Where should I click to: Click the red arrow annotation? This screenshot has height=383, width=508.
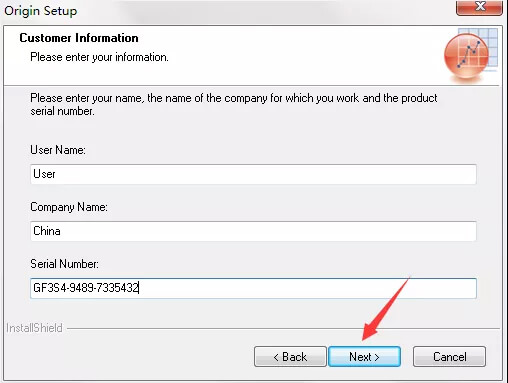pos(386,309)
